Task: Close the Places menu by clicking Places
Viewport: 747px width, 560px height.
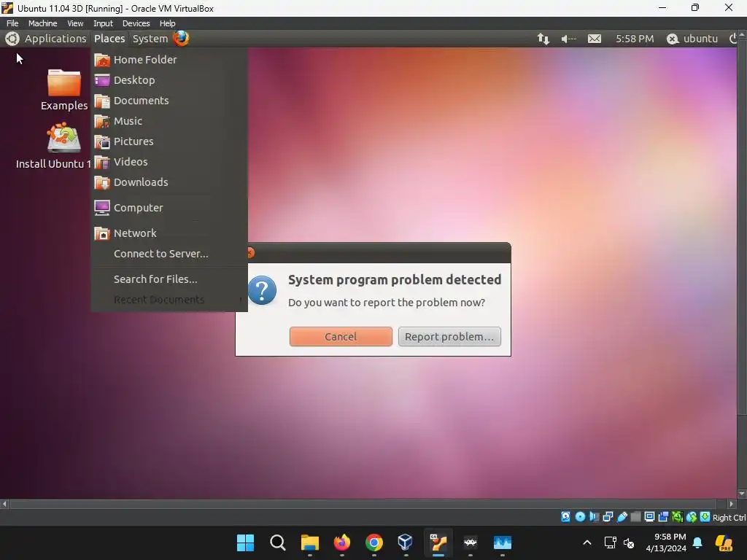Action: (109, 39)
